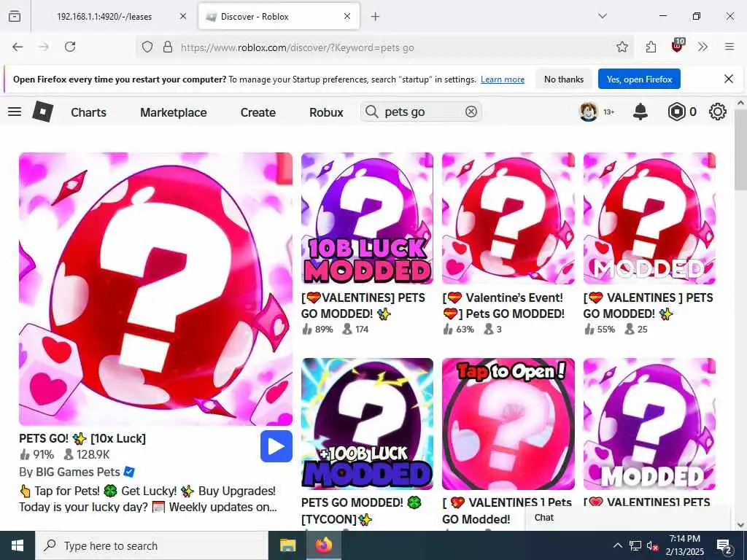Click the No thanks button
This screenshot has width=747, height=560.
click(x=564, y=79)
